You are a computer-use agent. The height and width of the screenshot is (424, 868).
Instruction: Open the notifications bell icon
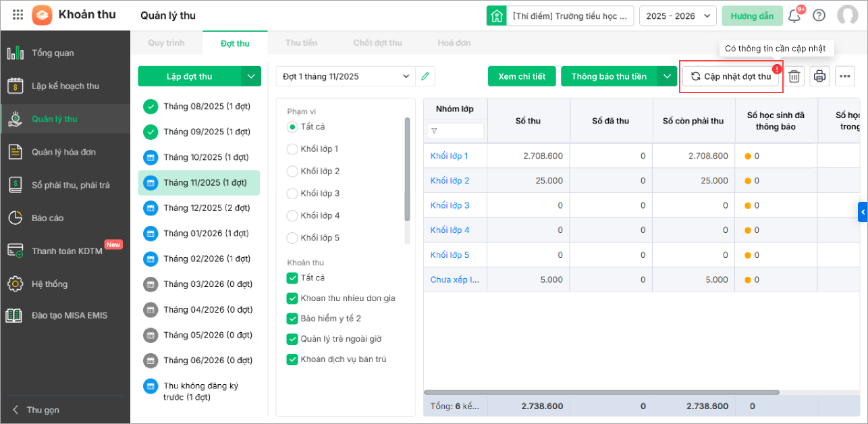[x=794, y=16]
